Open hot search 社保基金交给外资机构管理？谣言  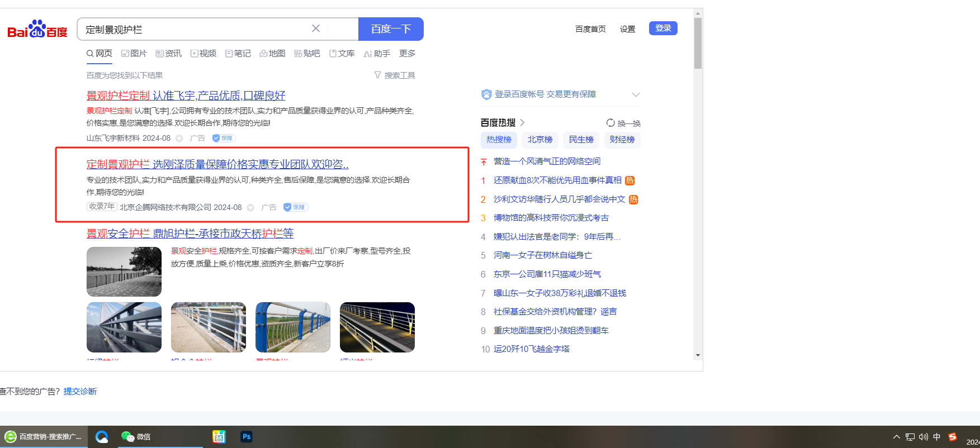coord(555,312)
